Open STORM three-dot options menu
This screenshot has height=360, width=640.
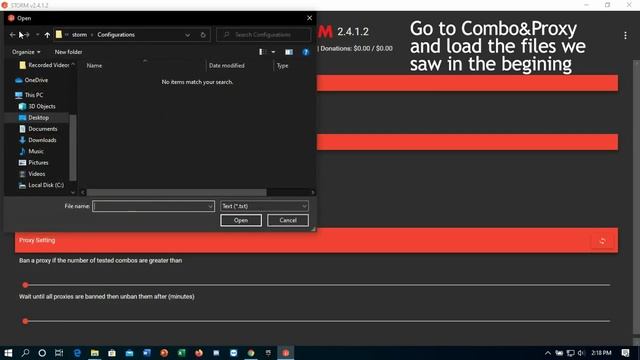coord(625,36)
